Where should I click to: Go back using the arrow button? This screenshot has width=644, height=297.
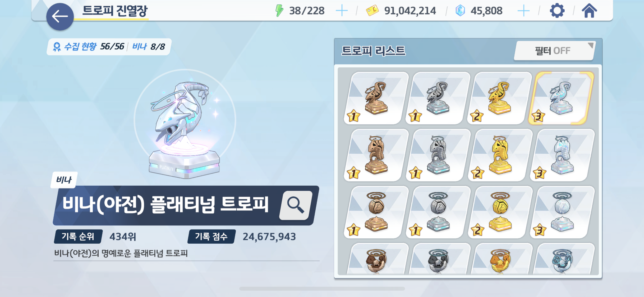click(60, 16)
